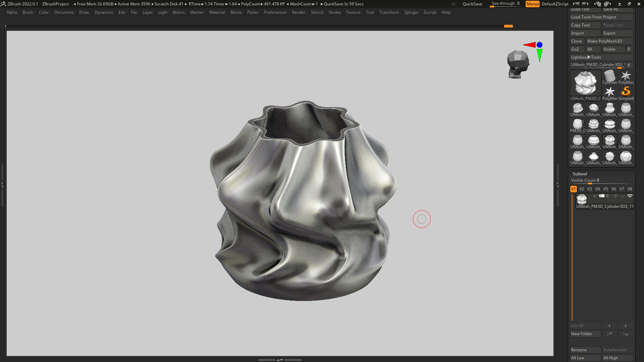Collapse the right tray divider arrows
This screenshot has height=362, width=644.
[x=558, y=184]
